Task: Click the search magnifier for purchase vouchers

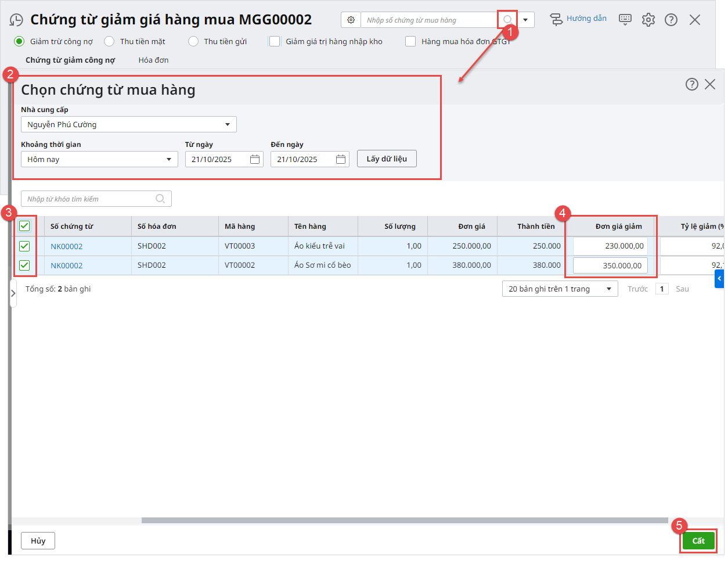Action: pos(507,20)
